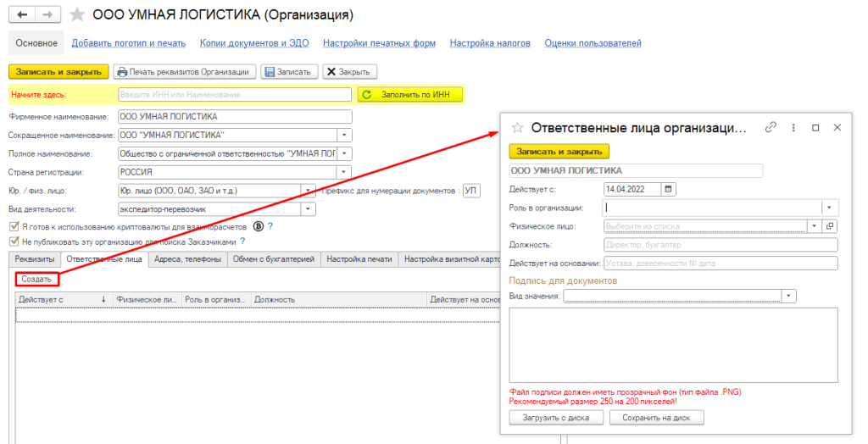Switch to Обмен с бухгалтерией tab
This screenshot has height=444, width=868.
(x=274, y=259)
